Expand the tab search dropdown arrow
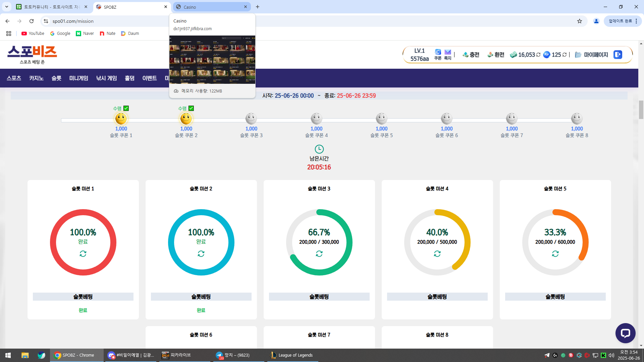 (x=6, y=7)
